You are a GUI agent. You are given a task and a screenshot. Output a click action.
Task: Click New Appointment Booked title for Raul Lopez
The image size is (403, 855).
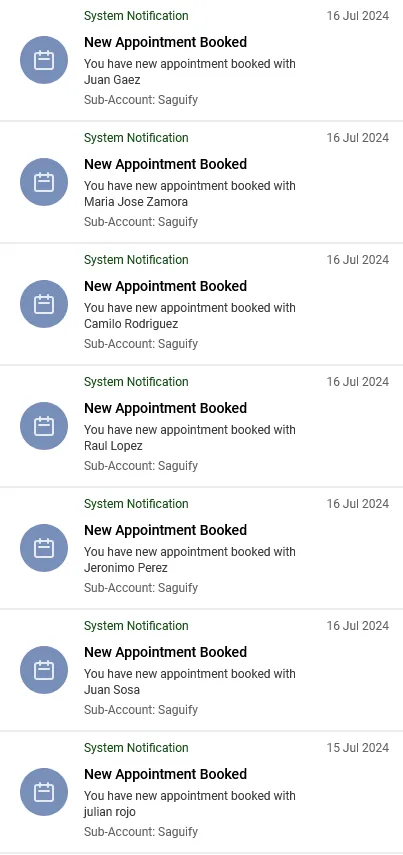165,408
